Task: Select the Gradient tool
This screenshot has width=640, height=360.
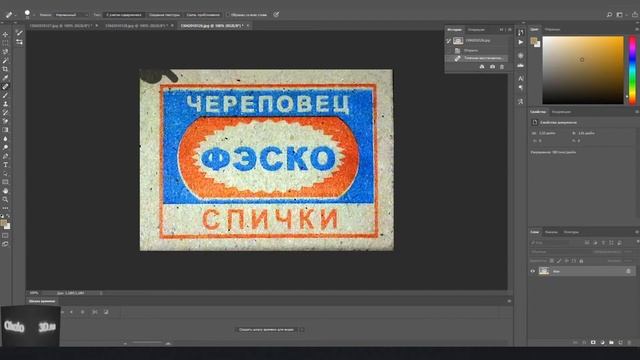Action: tap(5, 130)
